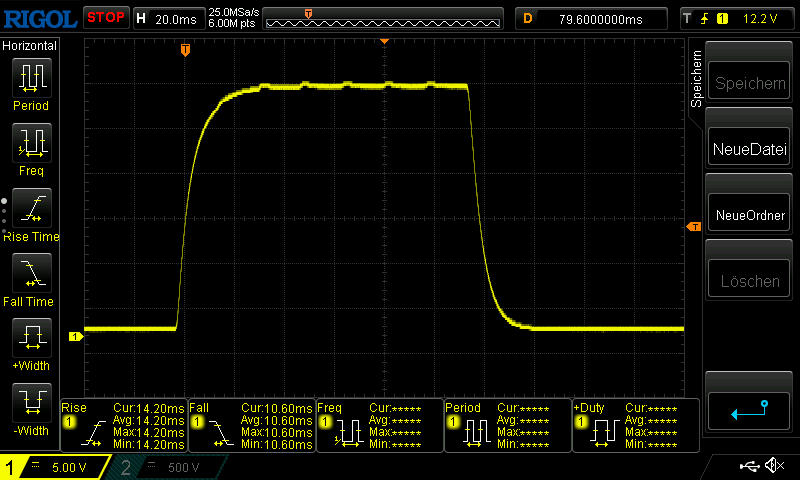Open the horizontal timebase 20.0ms setting
Screen dimensions: 800x480
click(x=167, y=18)
